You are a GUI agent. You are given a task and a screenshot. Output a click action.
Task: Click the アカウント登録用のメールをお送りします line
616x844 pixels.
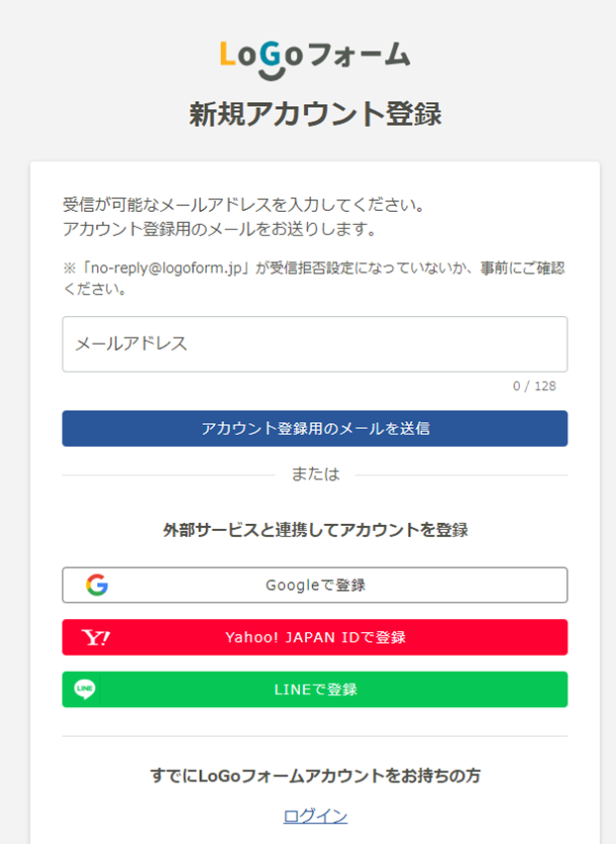tap(220, 229)
